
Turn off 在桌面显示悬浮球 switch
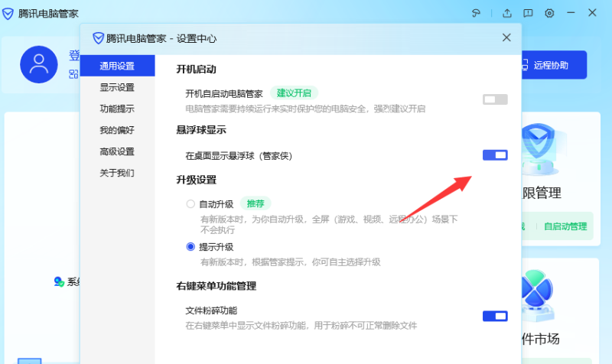pyautogui.click(x=495, y=155)
